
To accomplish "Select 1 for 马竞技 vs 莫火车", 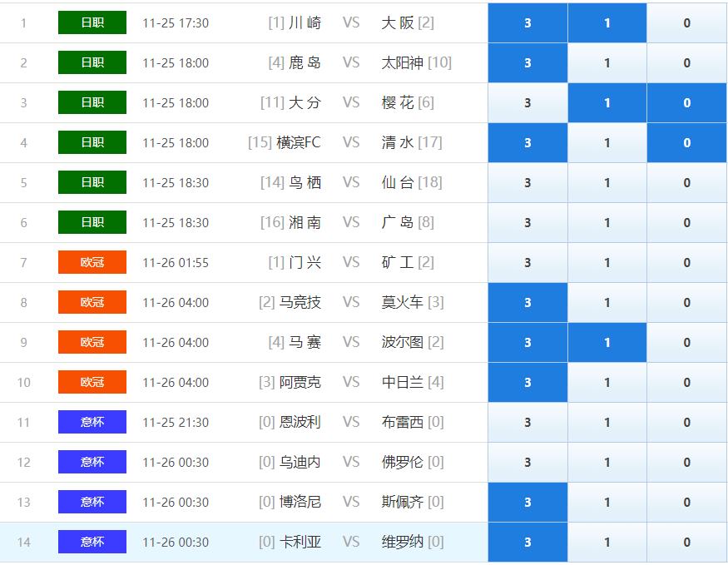I will coord(607,303).
